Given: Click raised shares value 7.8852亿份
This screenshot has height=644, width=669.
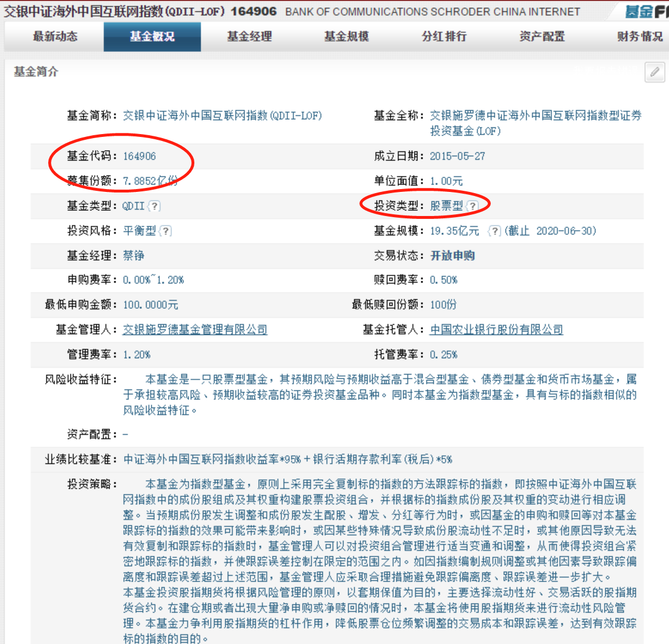Looking at the screenshot, I should [151, 181].
